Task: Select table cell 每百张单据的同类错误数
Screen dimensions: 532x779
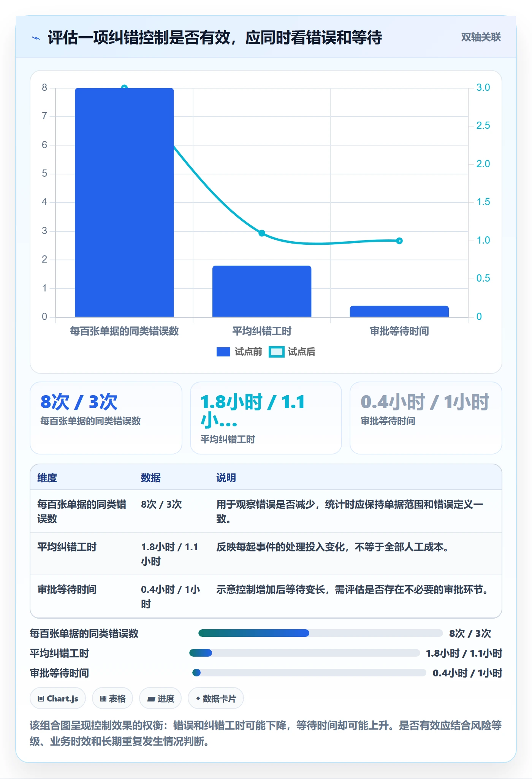Action: click(x=82, y=511)
